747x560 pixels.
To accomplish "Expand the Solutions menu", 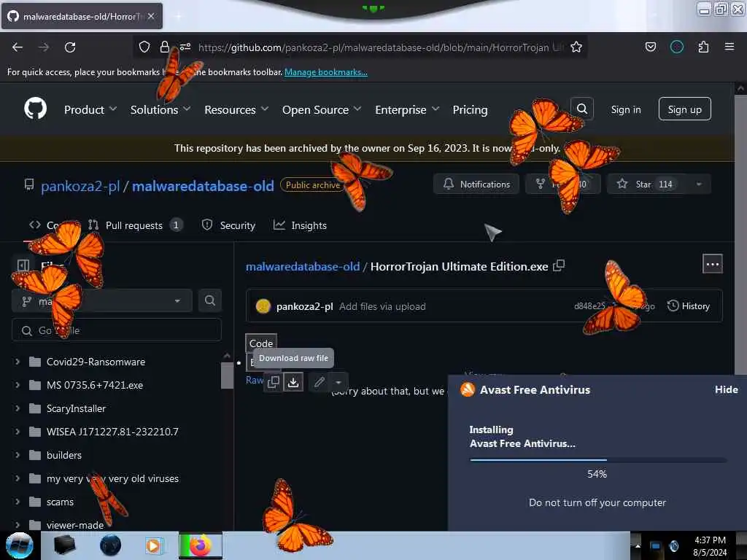I will coord(160,109).
